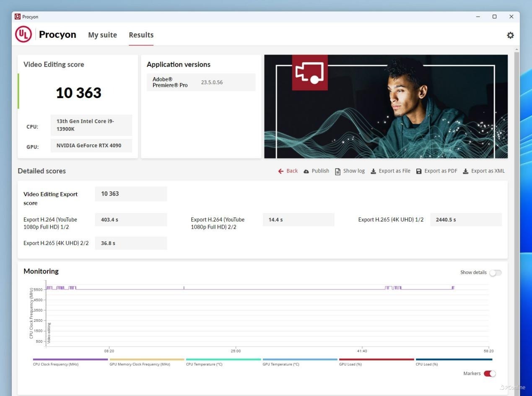Toggle CPU Load legend series
The width and height of the screenshot is (532, 396).
click(x=454, y=360)
